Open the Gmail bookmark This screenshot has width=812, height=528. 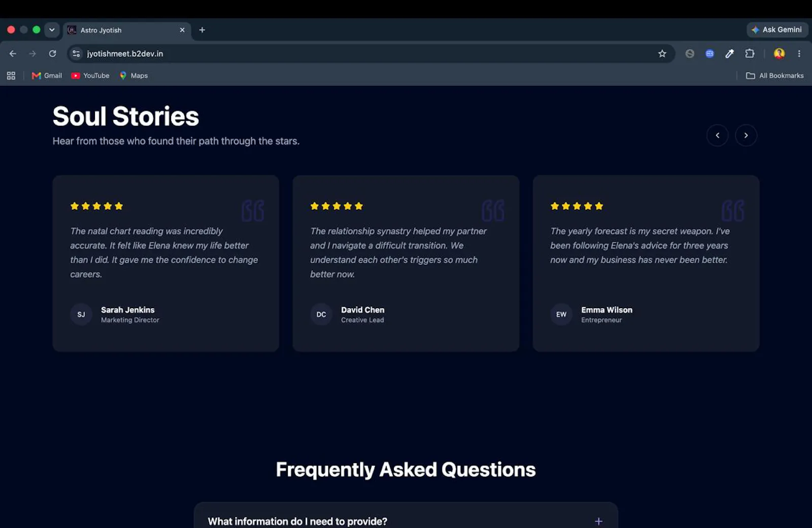(47, 76)
